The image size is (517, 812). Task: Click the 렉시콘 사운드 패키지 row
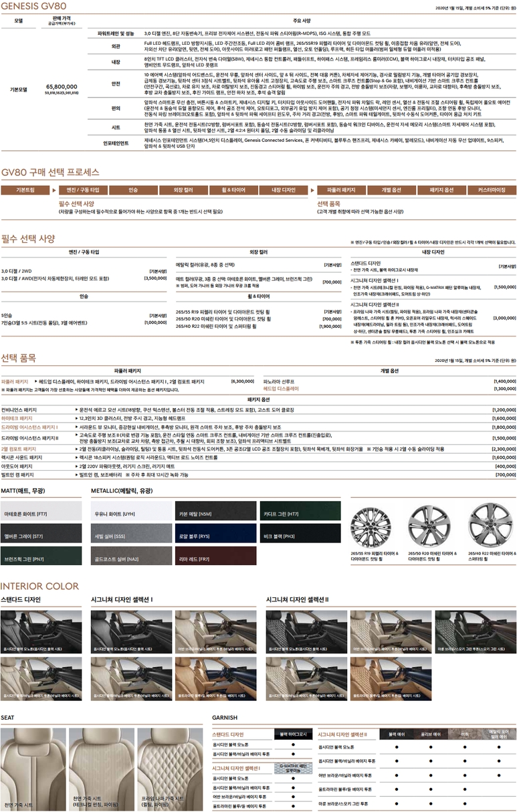pos(258,458)
